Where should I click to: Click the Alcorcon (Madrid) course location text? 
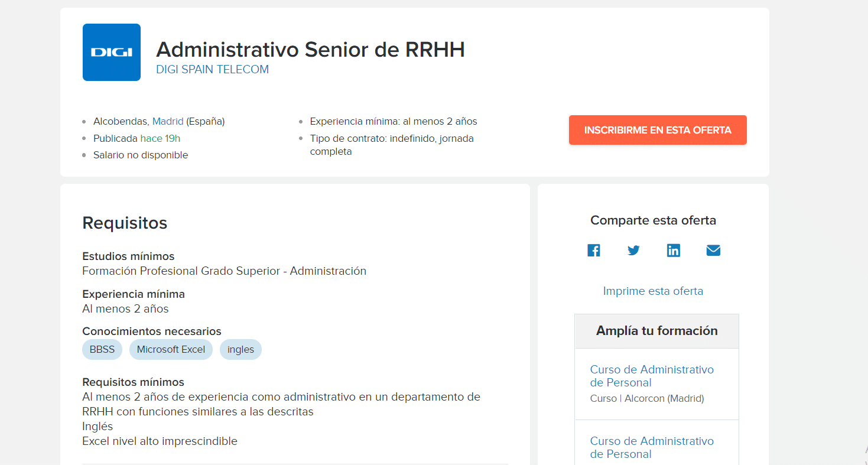pos(646,398)
